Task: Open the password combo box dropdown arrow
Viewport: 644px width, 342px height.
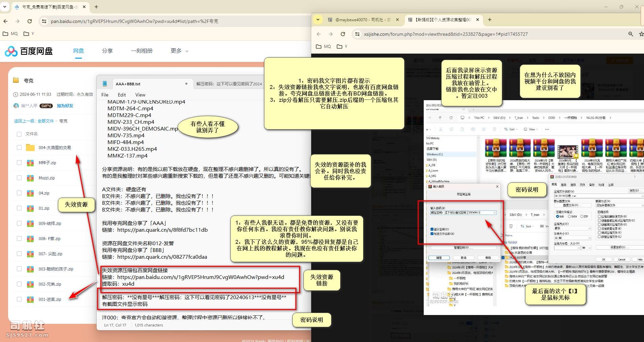Action: point(494,213)
